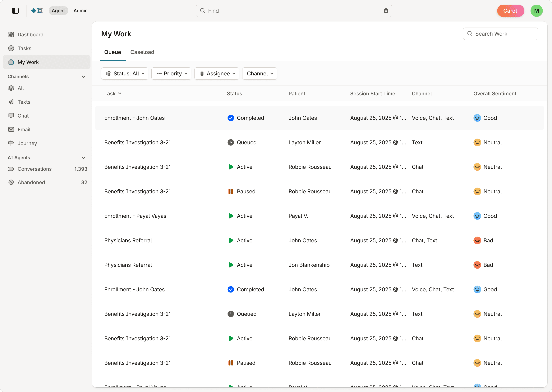
Task: Go to the Journey channel
Action: point(27,143)
